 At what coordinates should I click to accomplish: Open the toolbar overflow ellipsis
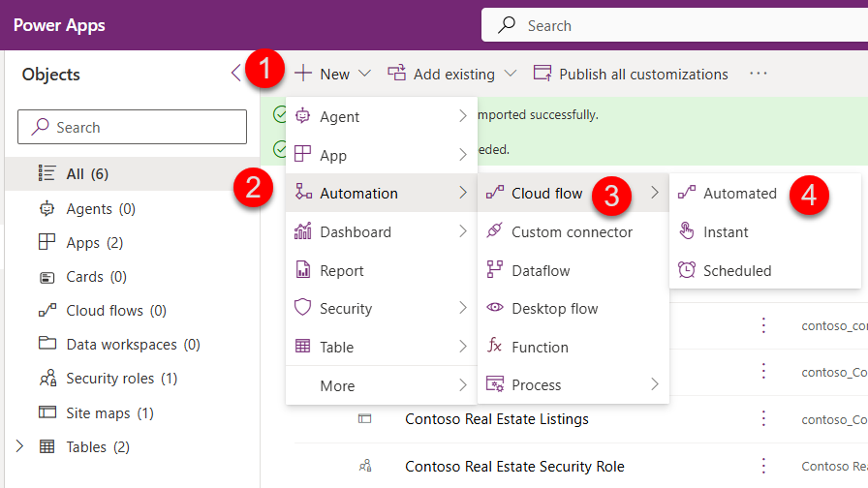point(758,74)
